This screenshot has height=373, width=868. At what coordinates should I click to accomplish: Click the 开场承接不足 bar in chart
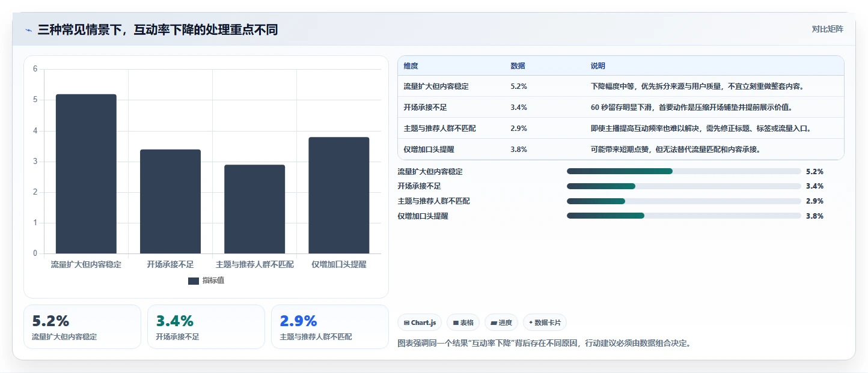(x=170, y=201)
